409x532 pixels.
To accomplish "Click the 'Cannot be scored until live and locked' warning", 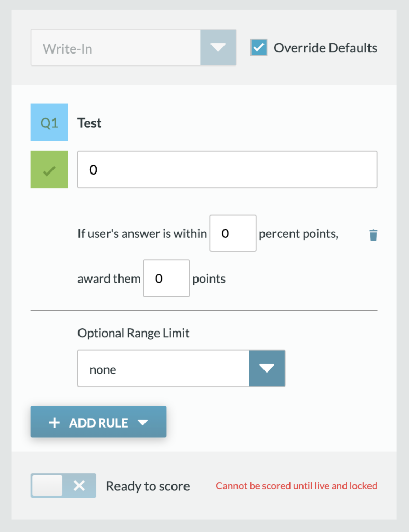I will pos(296,486).
